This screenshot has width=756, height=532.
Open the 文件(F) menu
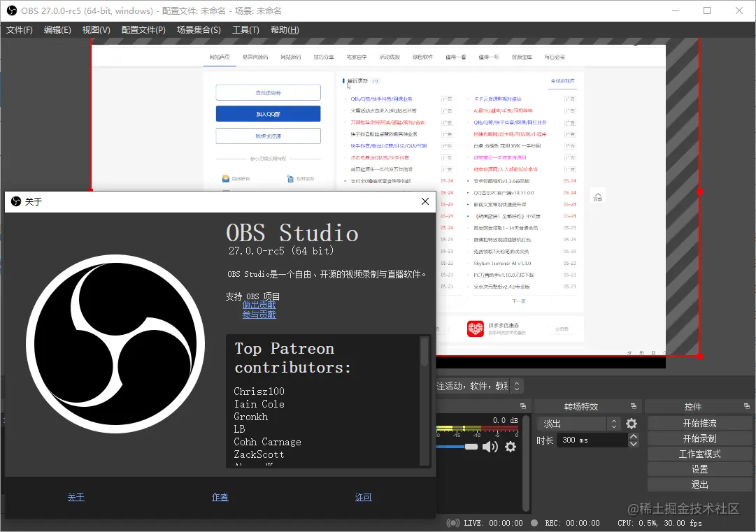click(x=20, y=30)
